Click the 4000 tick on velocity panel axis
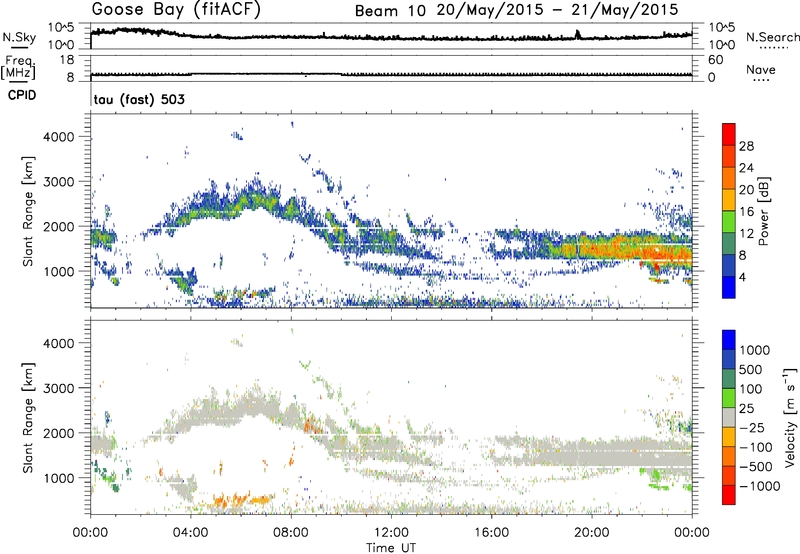Viewport: 800px width, 554px height. (x=59, y=343)
